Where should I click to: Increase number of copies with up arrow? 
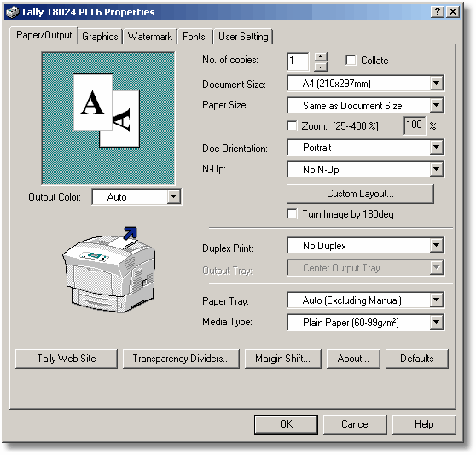(x=321, y=57)
